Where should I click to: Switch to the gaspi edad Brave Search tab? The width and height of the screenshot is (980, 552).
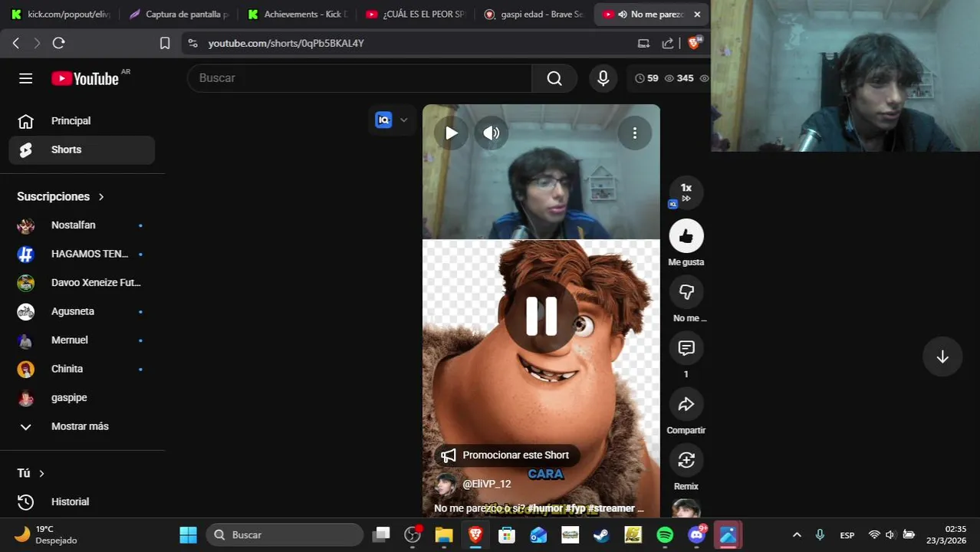[x=533, y=14]
